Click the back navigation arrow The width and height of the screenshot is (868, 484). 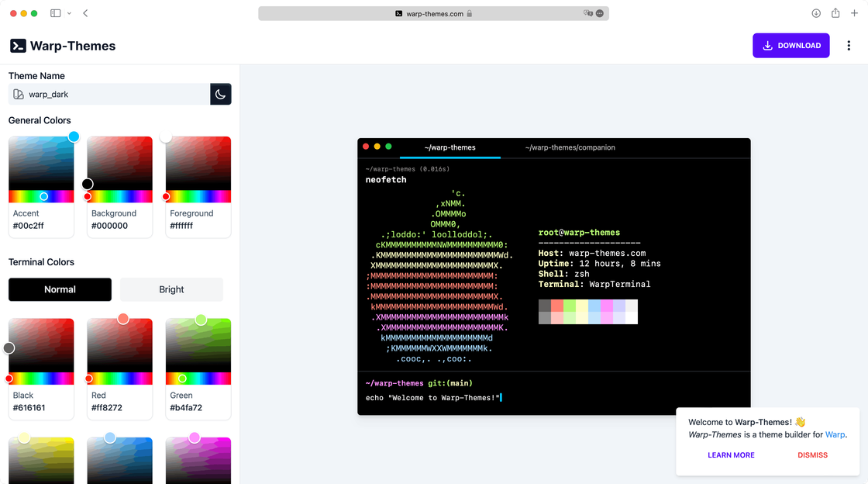[x=85, y=13]
